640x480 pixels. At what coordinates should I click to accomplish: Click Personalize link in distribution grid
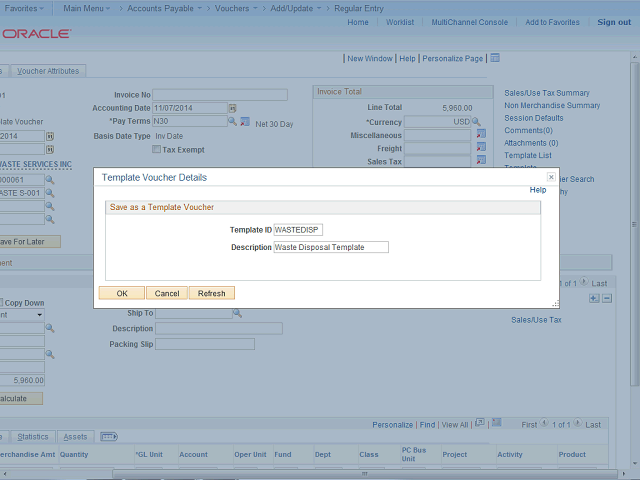392,425
